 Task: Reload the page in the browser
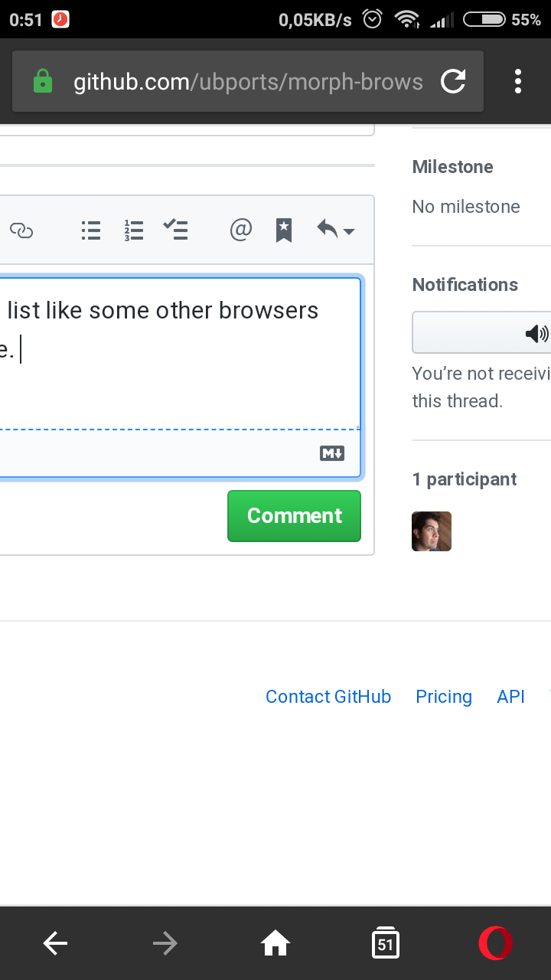[x=453, y=81]
